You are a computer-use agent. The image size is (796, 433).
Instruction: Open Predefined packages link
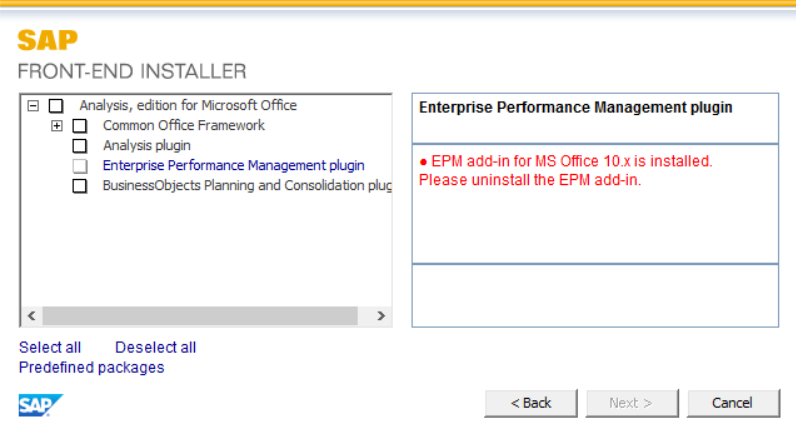point(91,367)
